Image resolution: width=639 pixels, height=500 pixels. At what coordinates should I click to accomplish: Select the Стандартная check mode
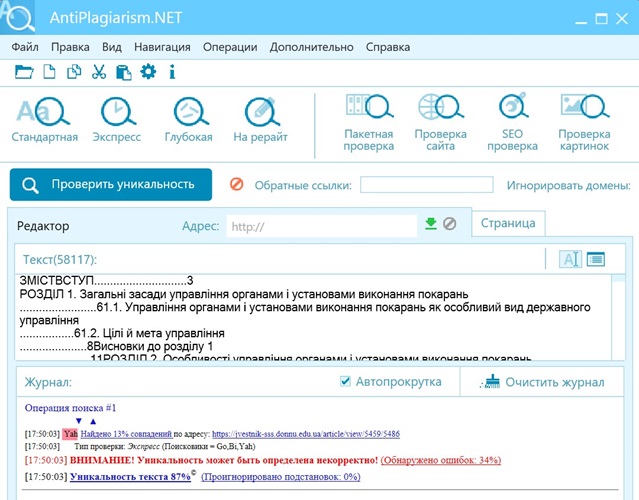(44, 120)
